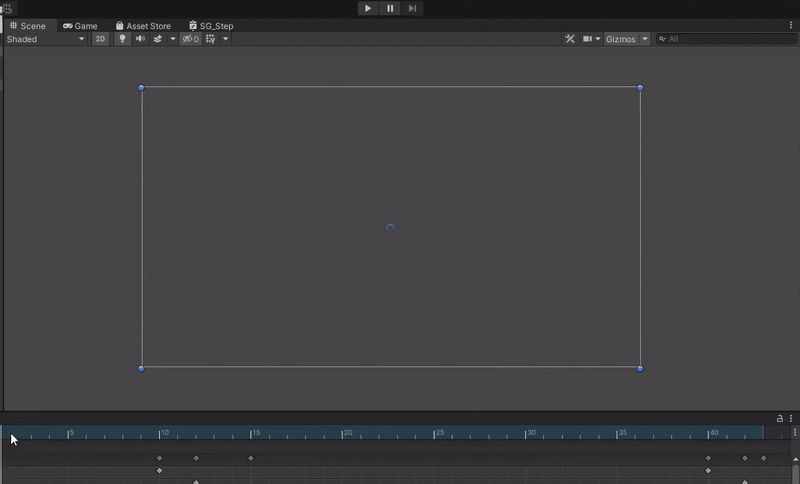This screenshot has width=800, height=484.
Task: Open the Shaded draw mode dropdown
Action: coord(45,39)
